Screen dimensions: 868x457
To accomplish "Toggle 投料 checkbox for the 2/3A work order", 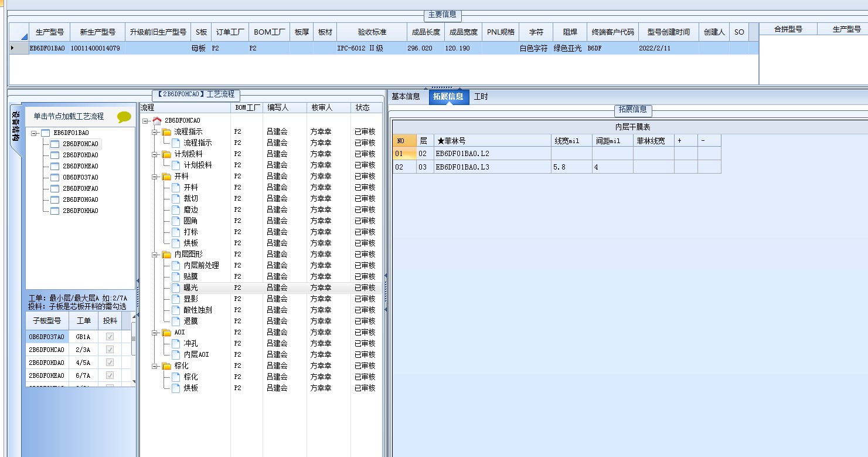I will (110, 350).
